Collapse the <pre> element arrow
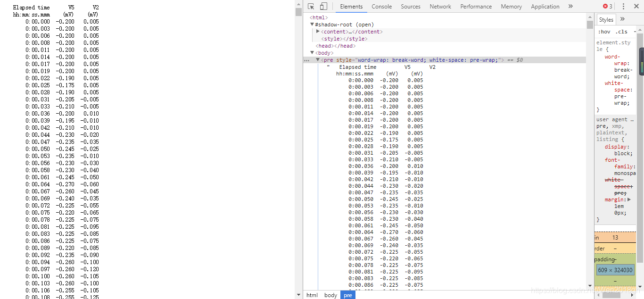 [318, 60]
